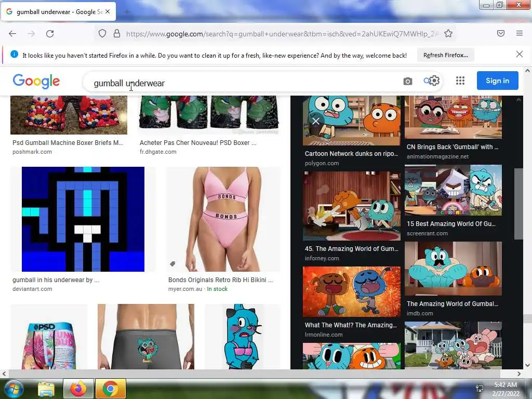The width and height of the screenshot is (532, 399).
Task: Click the product tag icon on Bonds image
Action: point(172,263)
